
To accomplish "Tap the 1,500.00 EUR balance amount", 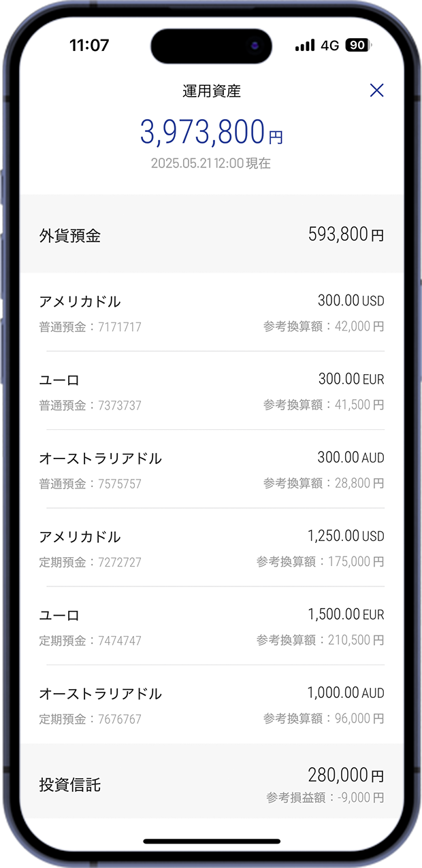I will (x=346, y=614).
